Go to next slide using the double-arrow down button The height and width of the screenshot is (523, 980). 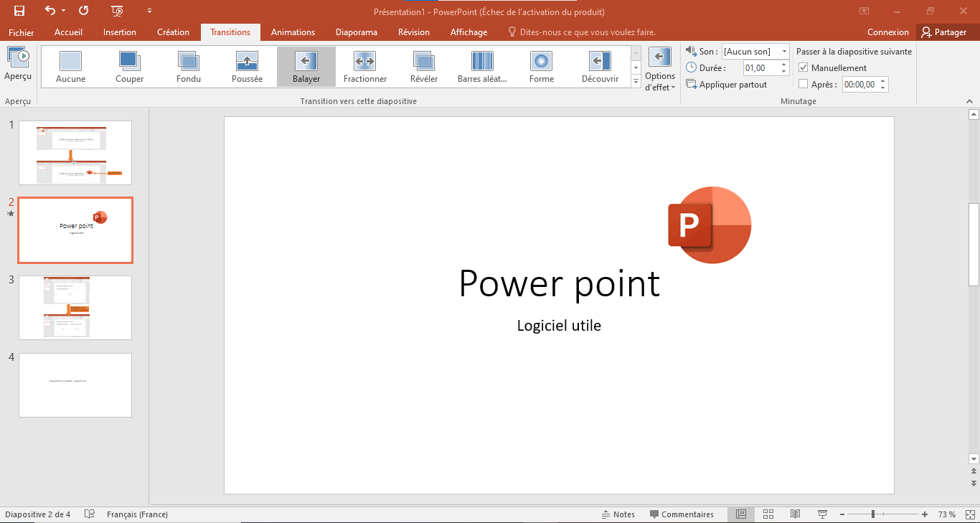pyautogui.click(x=974, y=484)
